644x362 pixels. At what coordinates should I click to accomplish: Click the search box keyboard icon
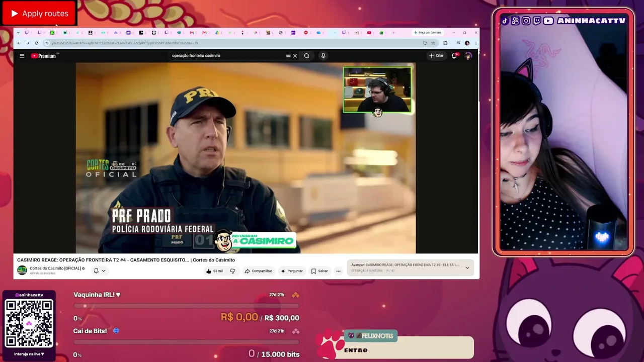click(288, 56)
